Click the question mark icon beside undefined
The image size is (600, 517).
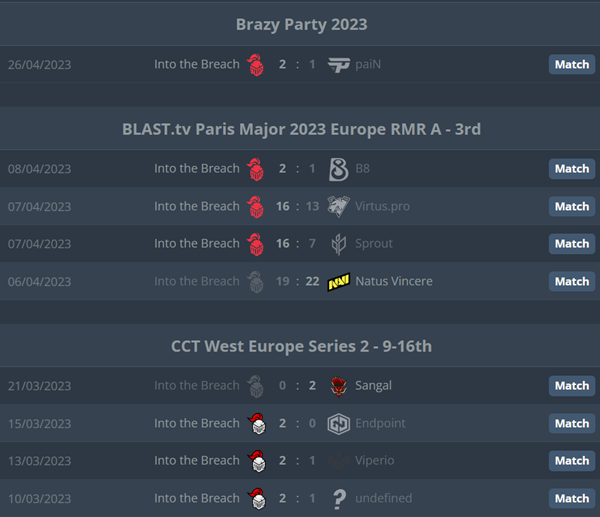[339, 499]
